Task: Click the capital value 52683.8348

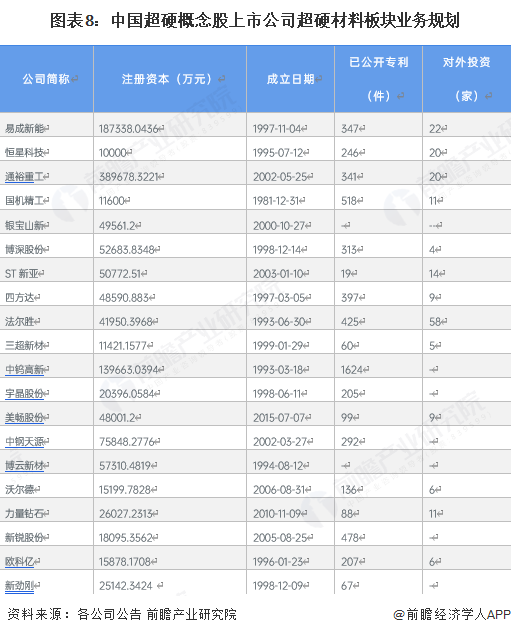Action: [x=127, y=249]
